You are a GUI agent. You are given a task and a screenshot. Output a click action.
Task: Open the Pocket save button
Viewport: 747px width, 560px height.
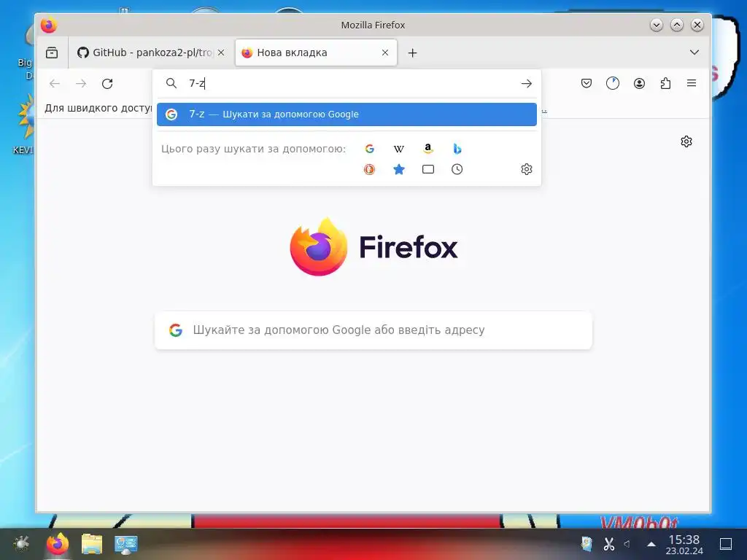[587, 84]
